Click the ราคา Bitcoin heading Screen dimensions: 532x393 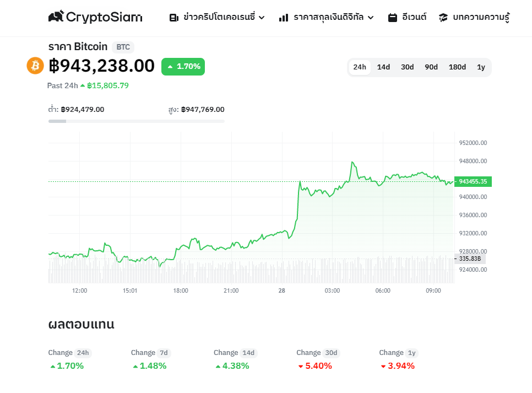[x=78, y=46]
